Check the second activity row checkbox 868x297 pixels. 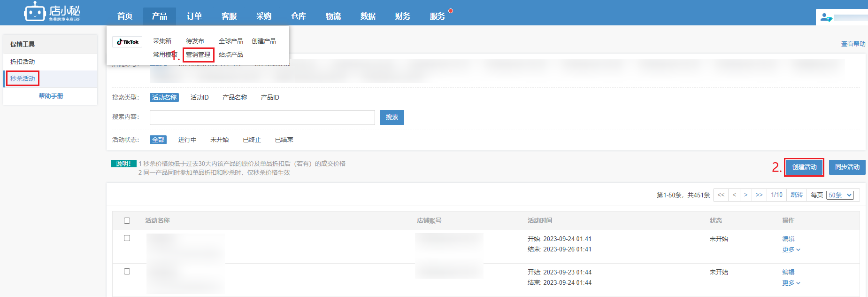pyautogui.click(x=127, y=272)
